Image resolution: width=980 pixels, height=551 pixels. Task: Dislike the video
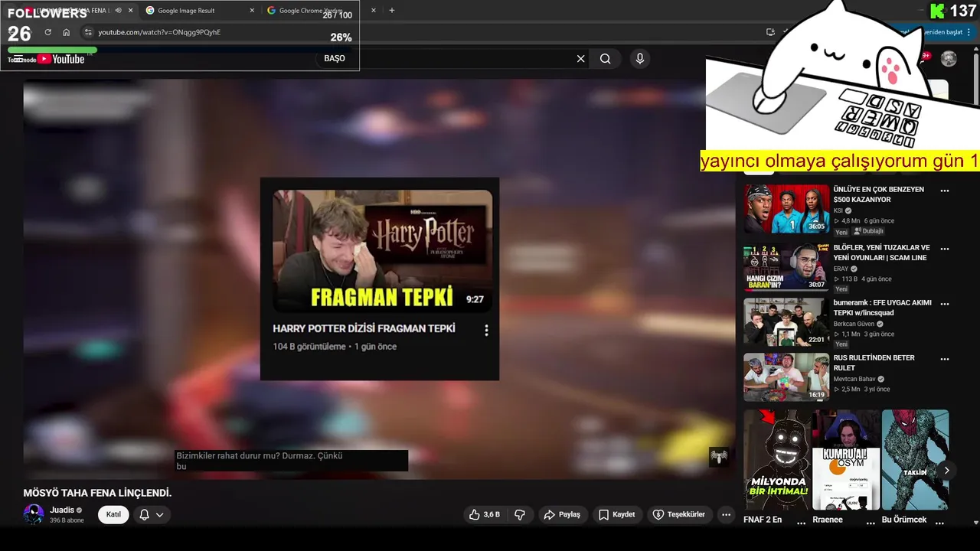520,514
